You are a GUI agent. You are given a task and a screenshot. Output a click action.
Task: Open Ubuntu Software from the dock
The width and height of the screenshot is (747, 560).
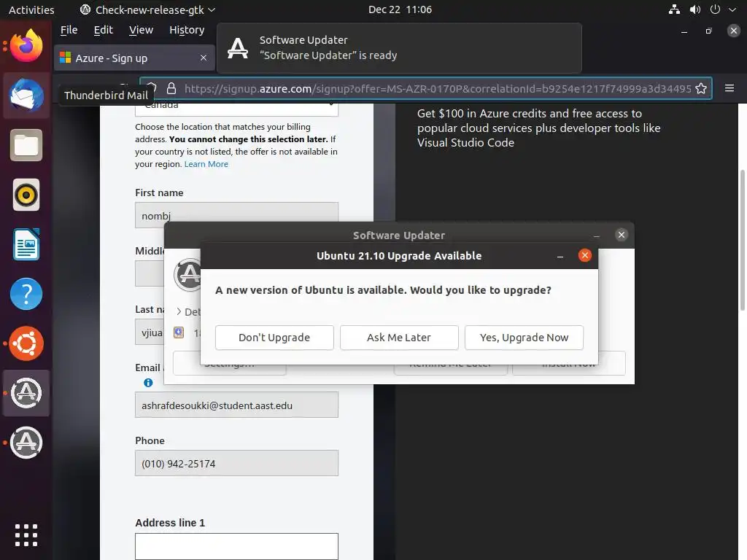point(26,343)
